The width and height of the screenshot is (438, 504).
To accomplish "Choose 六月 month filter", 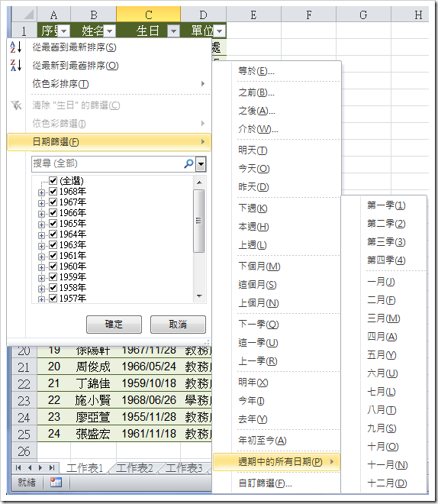I will coord(384,373).
